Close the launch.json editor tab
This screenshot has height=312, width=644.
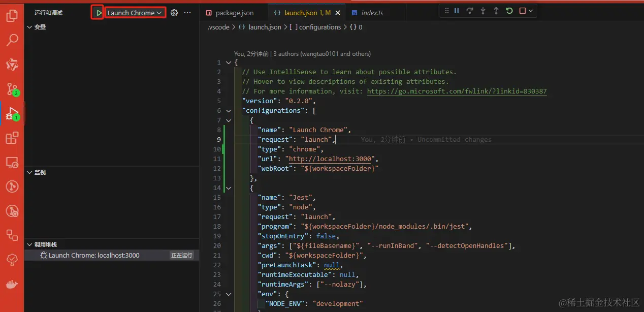338,13
